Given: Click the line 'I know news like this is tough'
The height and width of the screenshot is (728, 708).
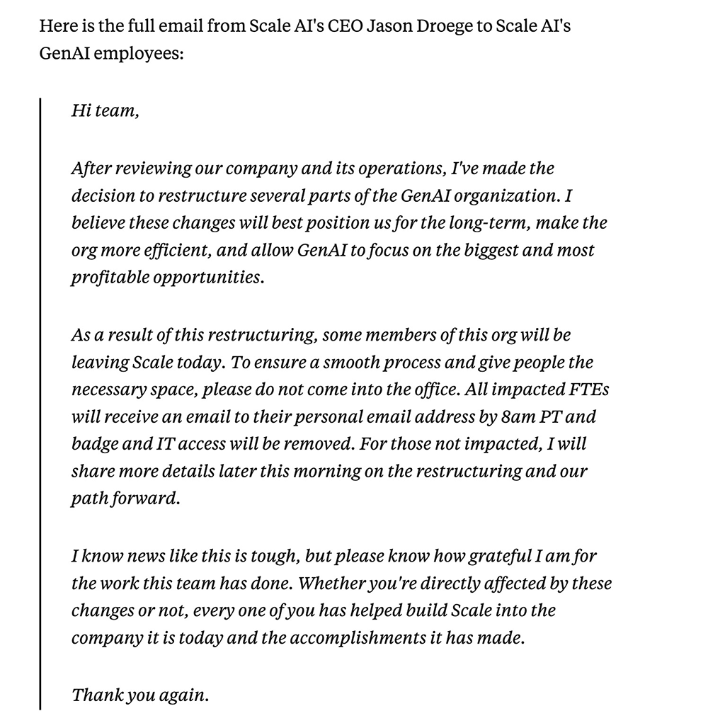Looking at the screenshot, I should 333,556.
